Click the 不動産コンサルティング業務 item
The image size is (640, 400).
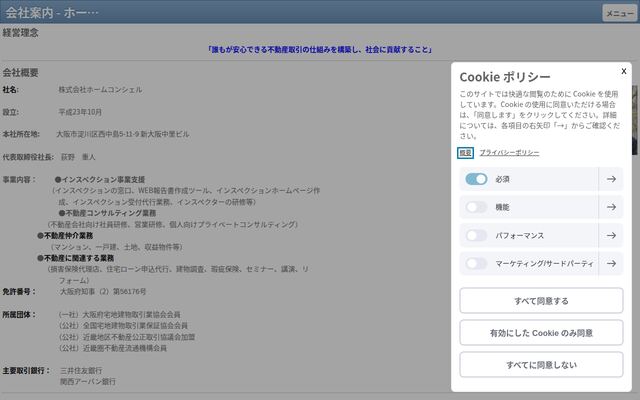pos(107,213)
